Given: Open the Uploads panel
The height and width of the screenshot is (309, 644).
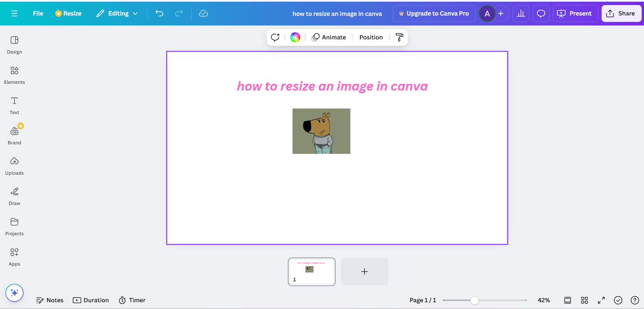Looking at the screenshot, I should pyautogui.click(x=14, y=166).
